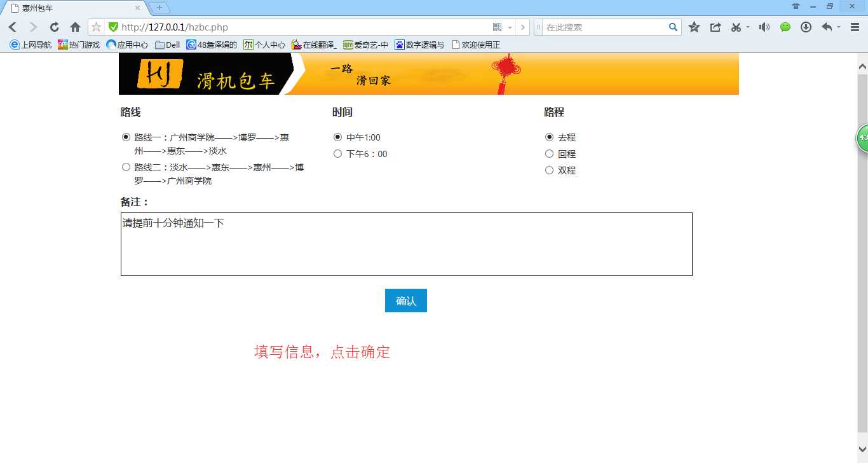This screenshot has width=868, height=463.
Task: Open the Dell bookmark folder
Action: [x=168, y=45]
